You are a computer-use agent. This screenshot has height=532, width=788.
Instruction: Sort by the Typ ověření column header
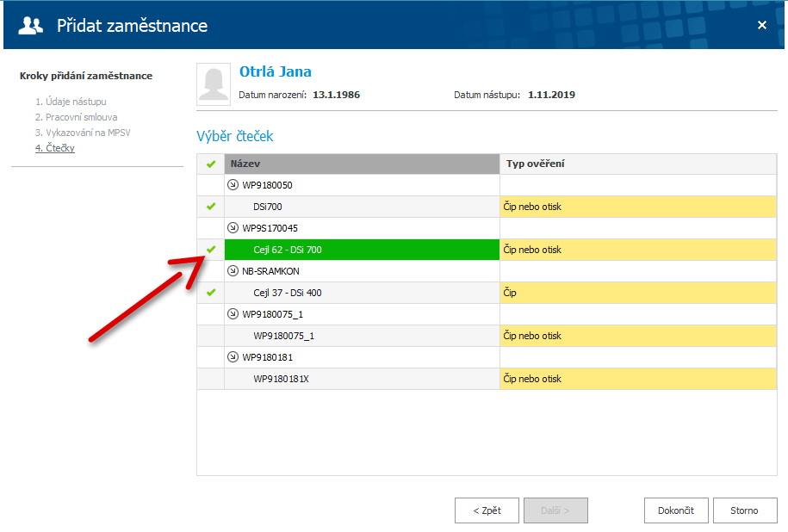[638, 164]
